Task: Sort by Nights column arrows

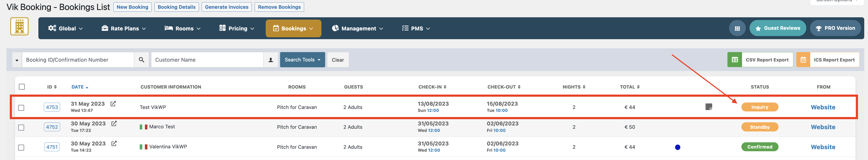Action: tap(584, 87)
